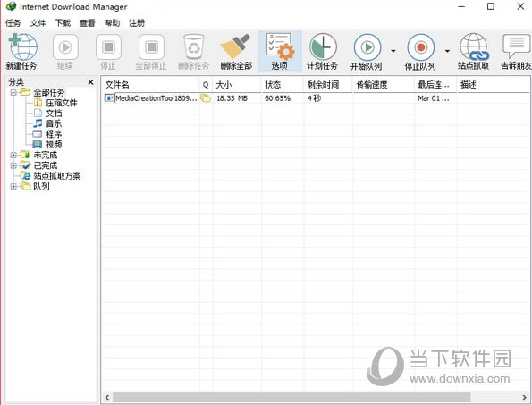The height and width of the screenshot is (405, 532).
Task: Start the queue via 开始队列 icon
Action: click(x=367, y=47)
